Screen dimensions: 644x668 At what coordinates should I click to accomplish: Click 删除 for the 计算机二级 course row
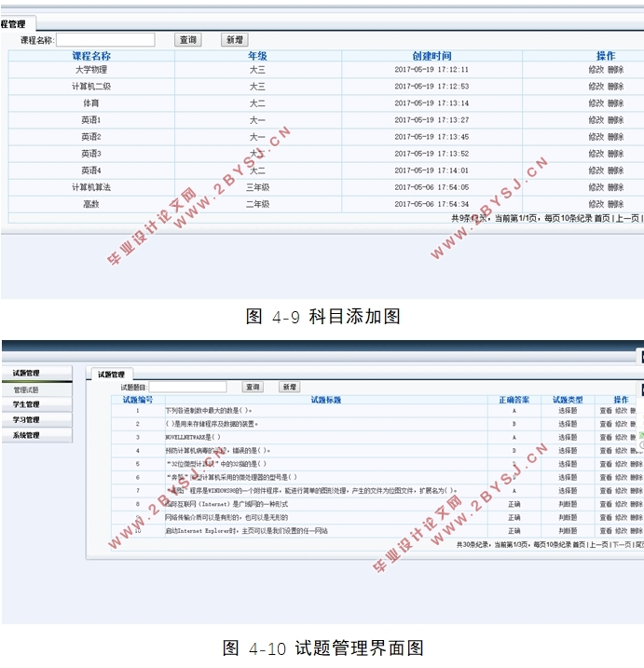pos(615,87)
